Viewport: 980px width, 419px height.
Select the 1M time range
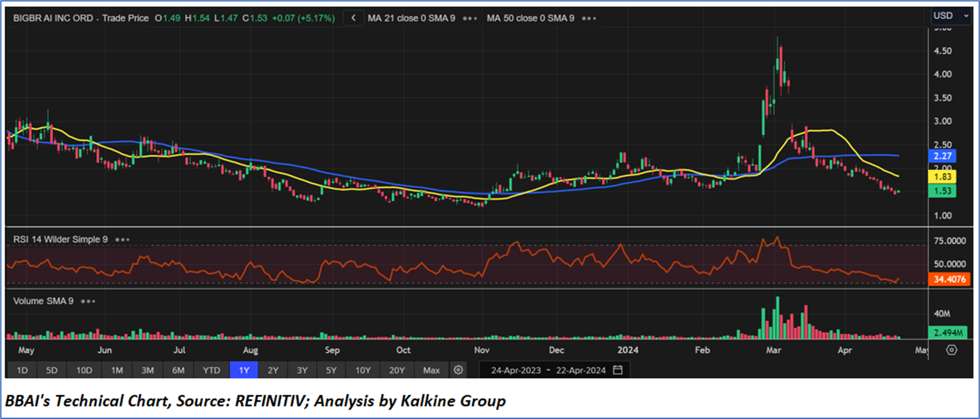coord(117,370)
